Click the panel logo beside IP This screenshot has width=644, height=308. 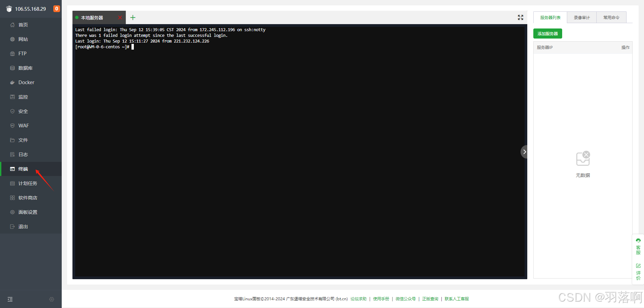coord(9,9)
